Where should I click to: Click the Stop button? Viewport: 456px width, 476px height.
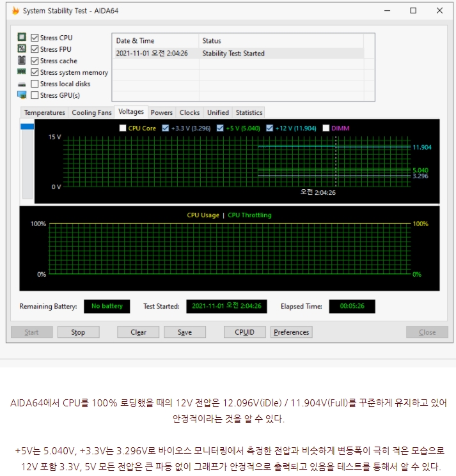click(x=79, y=332)
